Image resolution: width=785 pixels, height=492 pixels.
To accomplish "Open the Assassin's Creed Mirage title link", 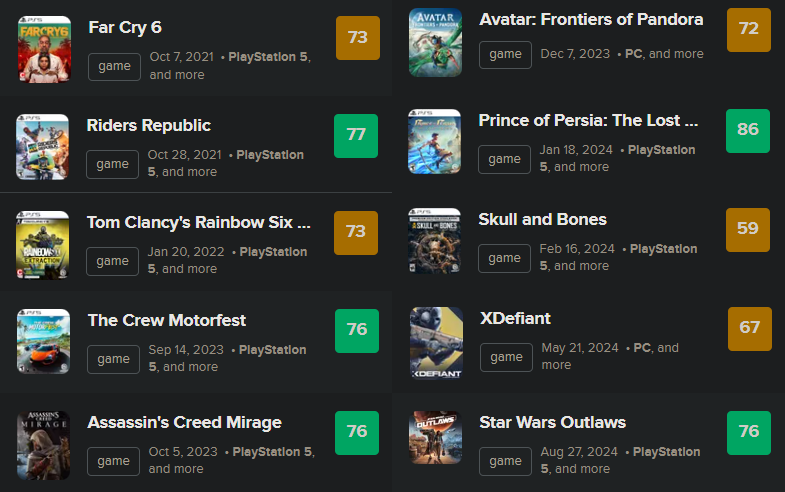I will coord(185,422).
